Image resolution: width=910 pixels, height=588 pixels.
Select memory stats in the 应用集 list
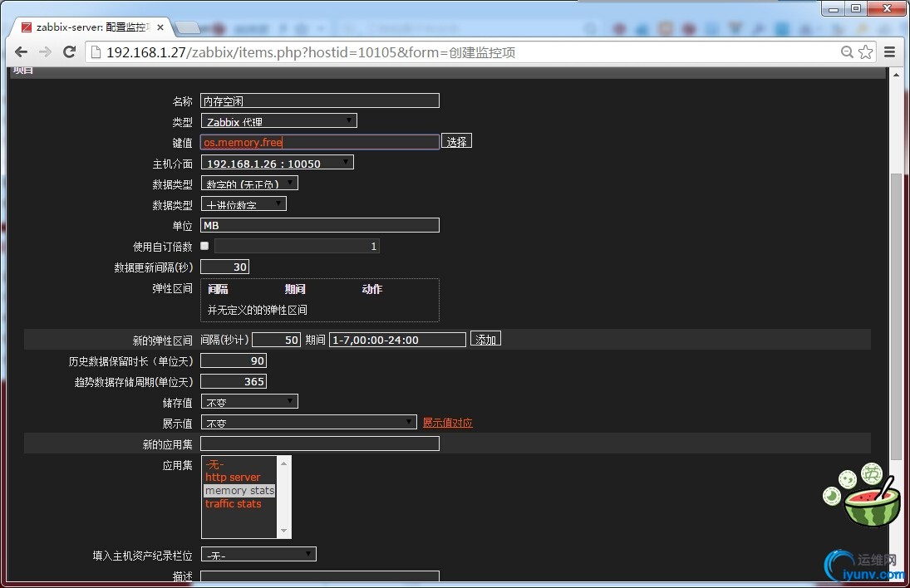coord(239,491)
